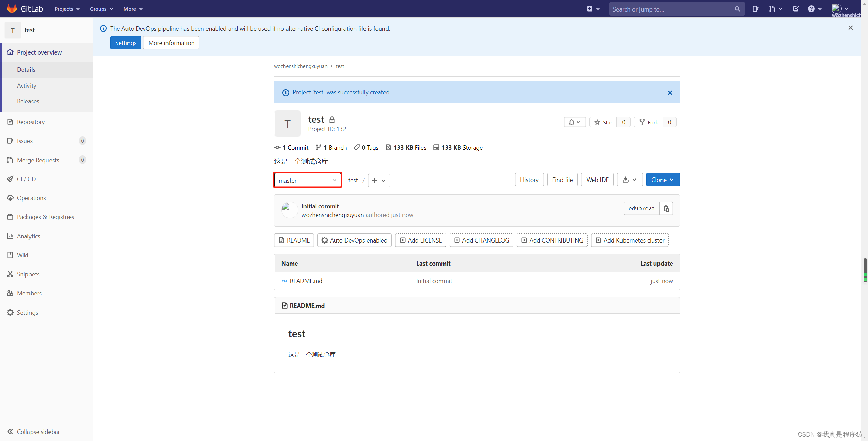Open Repository in sidebar
This screenshot has width=868, height=441.
47,122
